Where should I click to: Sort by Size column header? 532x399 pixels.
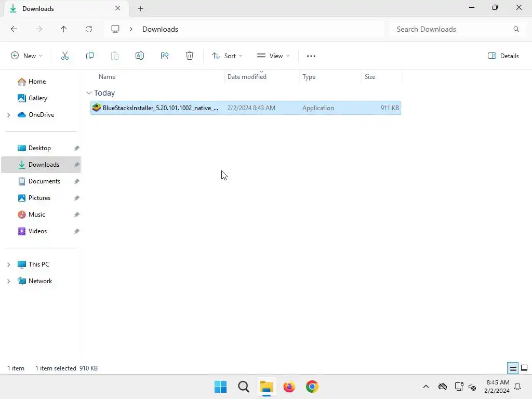click(x=370, y=77)
